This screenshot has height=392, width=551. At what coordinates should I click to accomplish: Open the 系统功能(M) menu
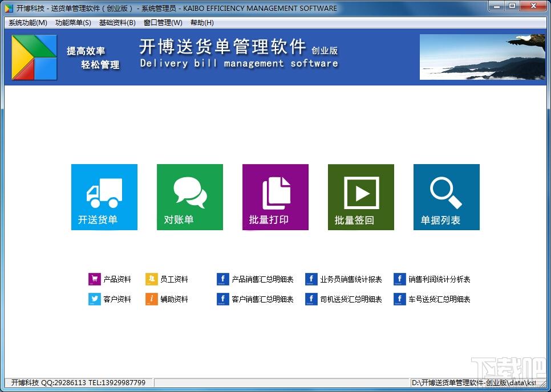[x=28, y=23]
